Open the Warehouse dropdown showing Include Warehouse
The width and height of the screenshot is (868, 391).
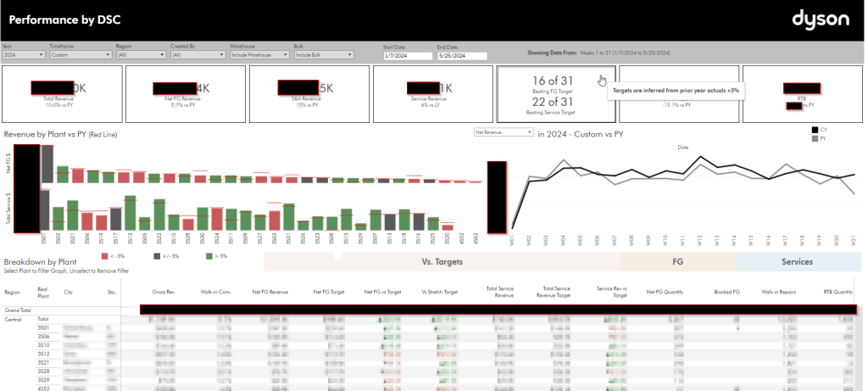tap(258, 55)
